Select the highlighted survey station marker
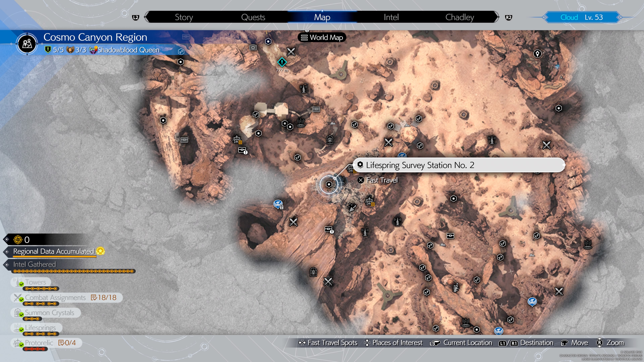The height and width of the screenshot is (362, 644). tap(329, 184)
